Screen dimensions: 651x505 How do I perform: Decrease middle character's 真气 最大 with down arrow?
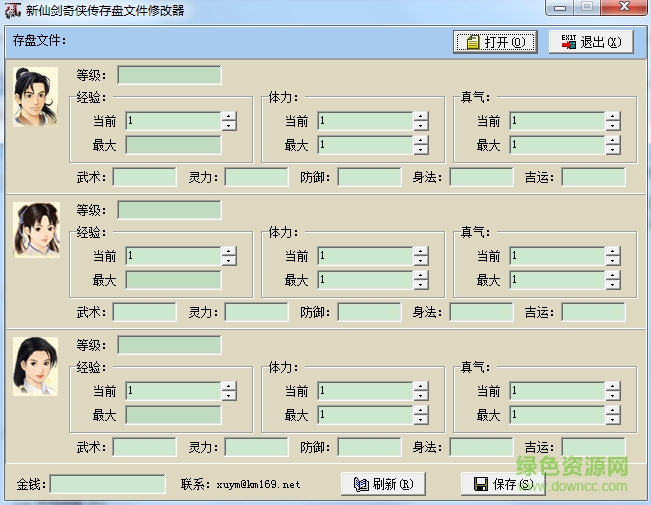pyautogui.click(x=613, y=285)
